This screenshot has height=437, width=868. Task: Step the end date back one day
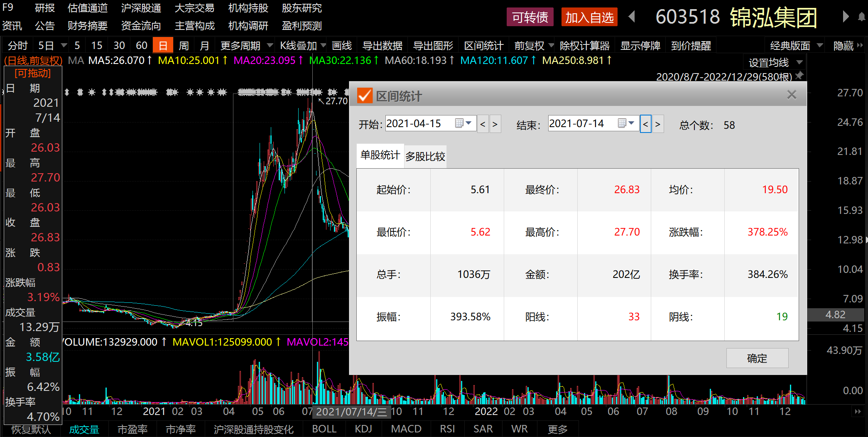[645, 124]
